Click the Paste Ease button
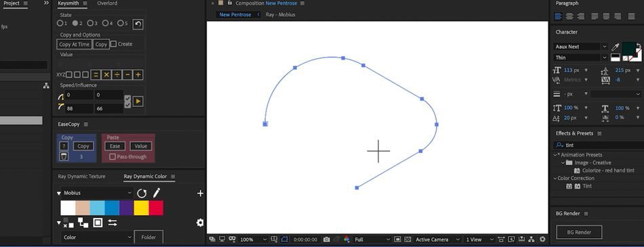Screen dimensions: 644x247 (115, 146)
